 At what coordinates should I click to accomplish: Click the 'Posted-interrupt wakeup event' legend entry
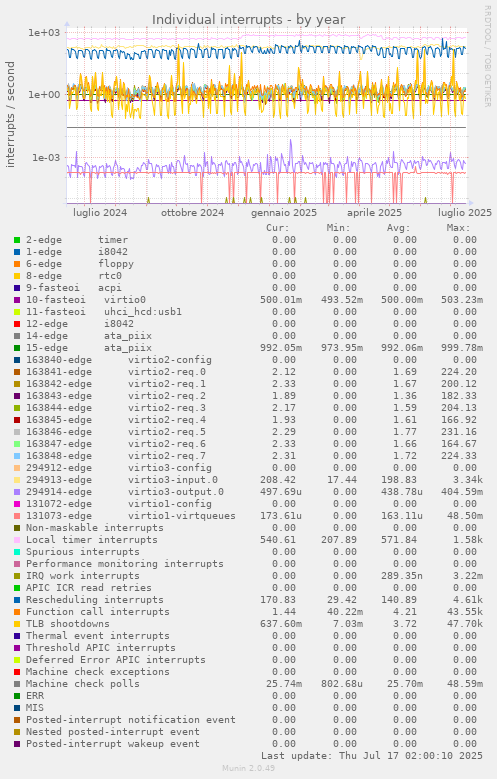113,744
